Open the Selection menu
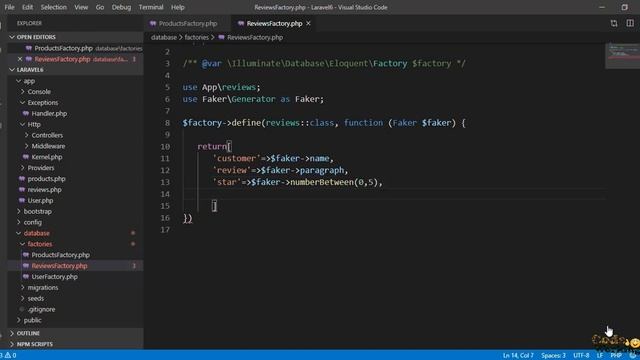 point(53,7)
